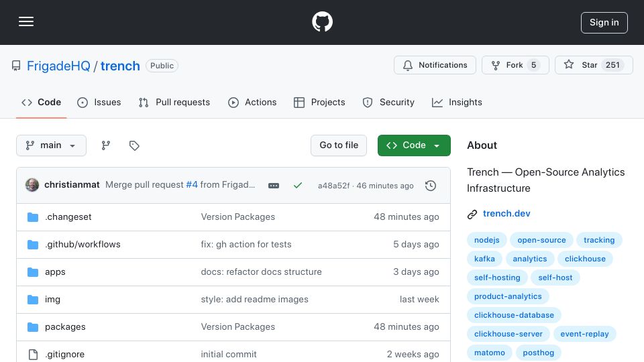Screen dimensions: 644x362
Task: Open commit a48a52f
Action: tap(333, 186)
